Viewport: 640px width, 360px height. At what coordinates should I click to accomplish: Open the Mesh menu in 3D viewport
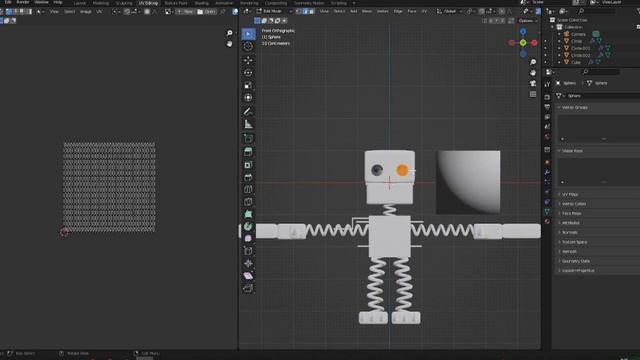(x=367, y=11)
